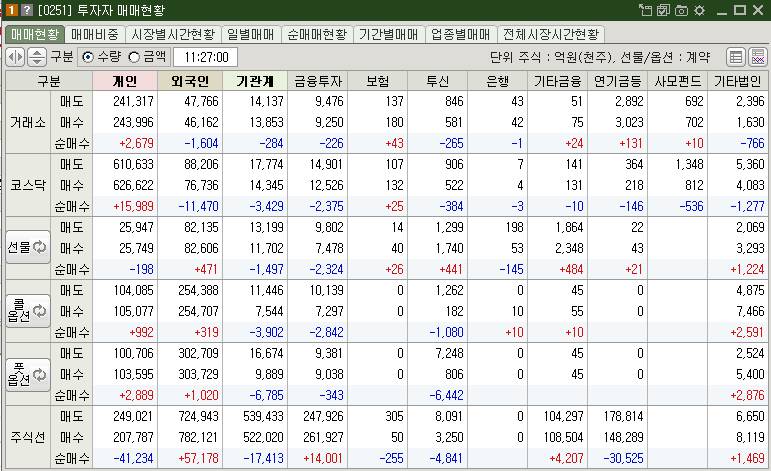Open the 일별매매 tab

[x=251, y=34]
